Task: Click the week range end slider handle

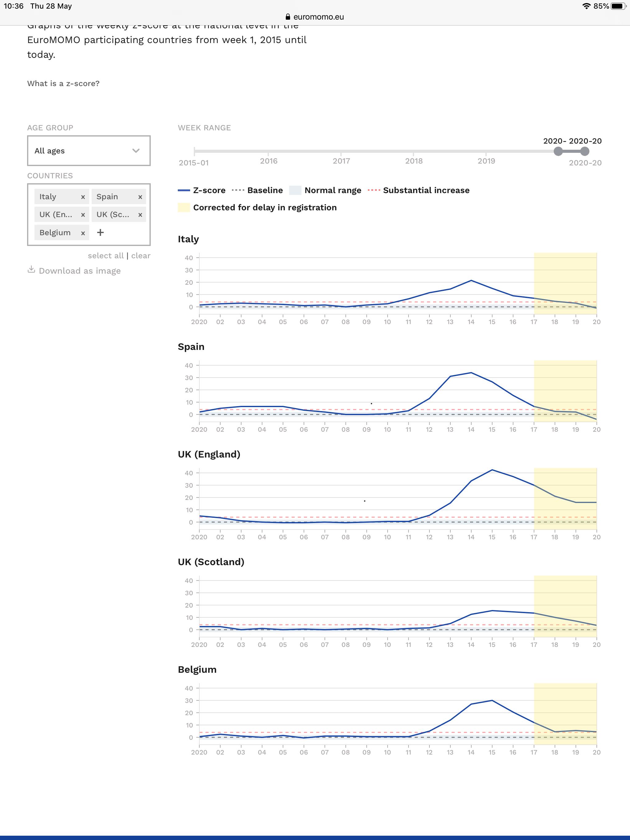Action: click(585, 152)
